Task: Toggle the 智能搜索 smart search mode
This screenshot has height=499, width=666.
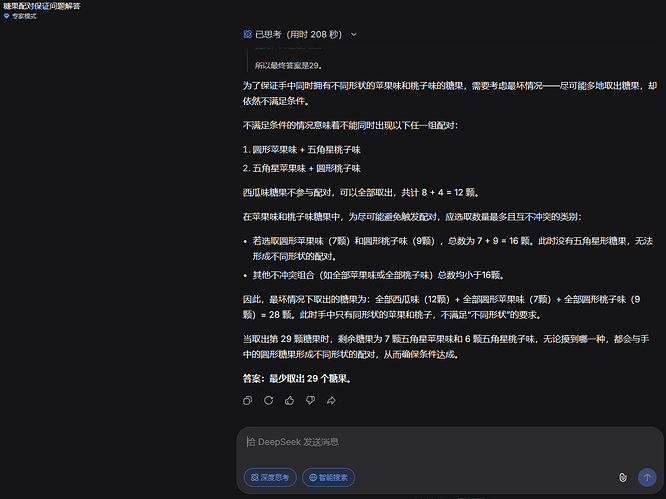Action: (x=328, y=477)
